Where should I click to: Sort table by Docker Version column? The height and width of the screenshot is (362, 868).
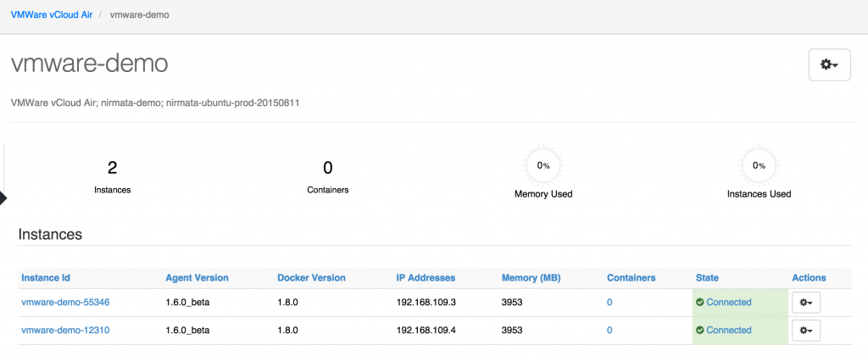[x=311, y=278]
